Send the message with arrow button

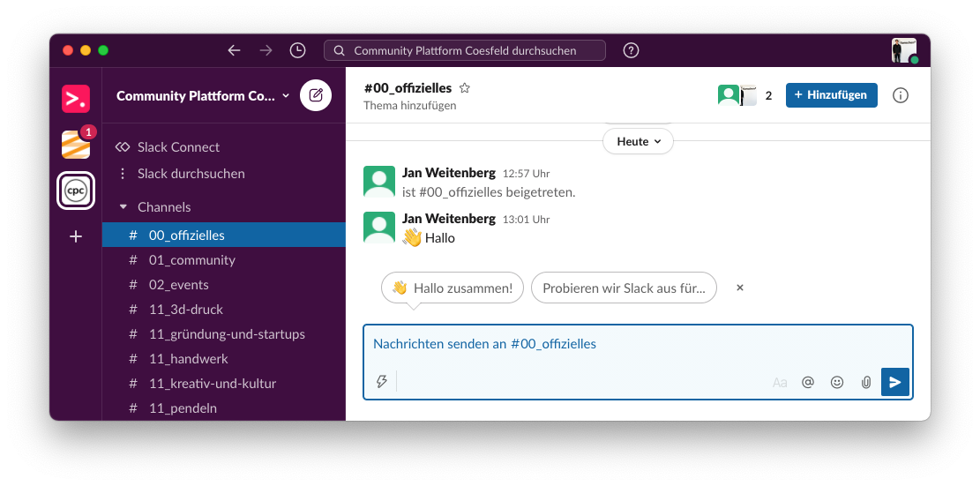(x=895, y=382)
